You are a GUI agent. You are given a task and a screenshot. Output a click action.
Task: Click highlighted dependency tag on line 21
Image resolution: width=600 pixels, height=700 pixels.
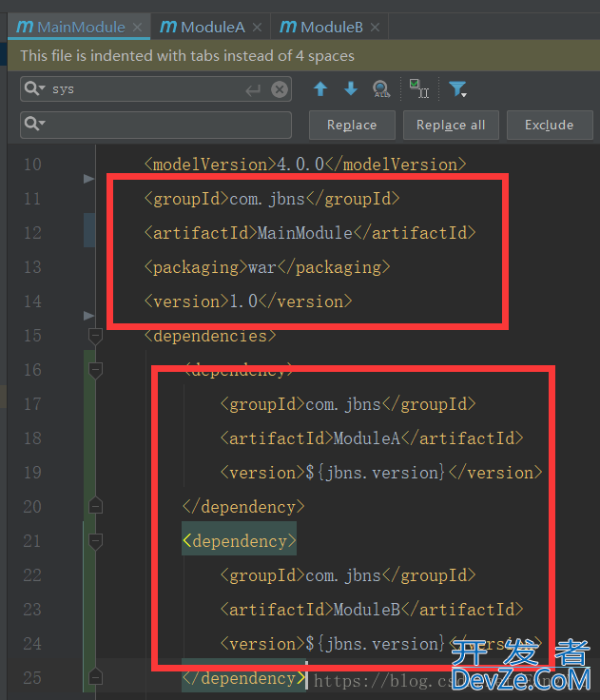click(x=240, y=541)
